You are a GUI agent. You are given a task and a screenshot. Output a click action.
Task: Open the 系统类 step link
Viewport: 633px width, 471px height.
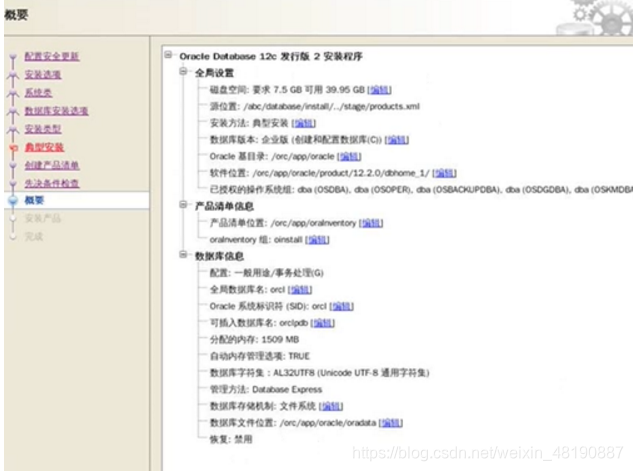point(38,93)
